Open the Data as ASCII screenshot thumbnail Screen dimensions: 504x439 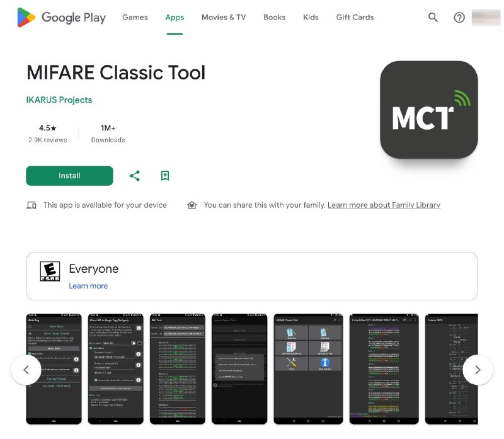pos(452,369)
